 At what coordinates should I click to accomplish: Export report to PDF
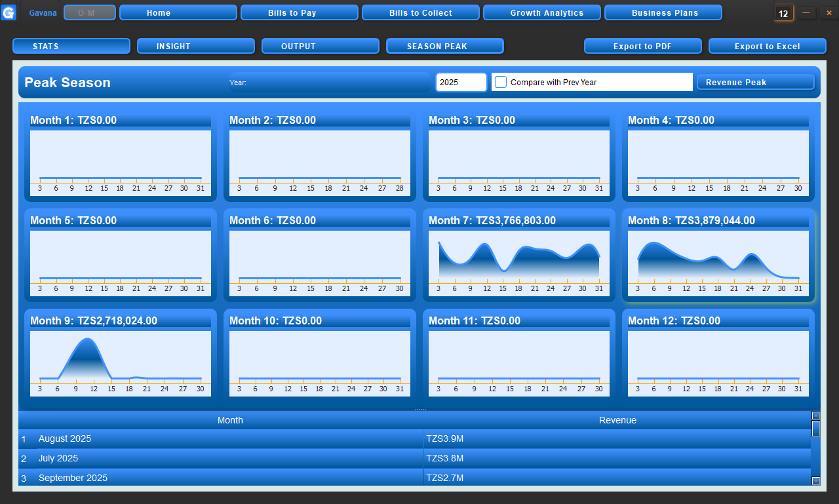coord(643,46)
